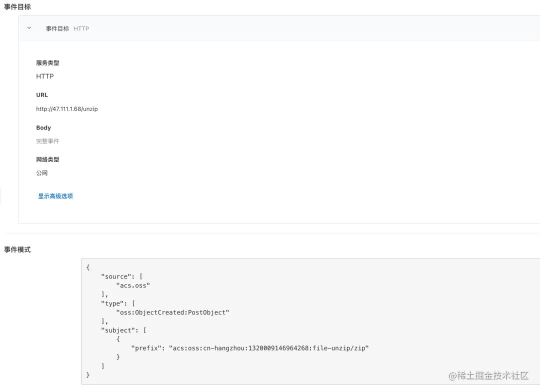Click the 事件模式 section heading
This screenshot has width=540, height=392.
pos(17,249)
